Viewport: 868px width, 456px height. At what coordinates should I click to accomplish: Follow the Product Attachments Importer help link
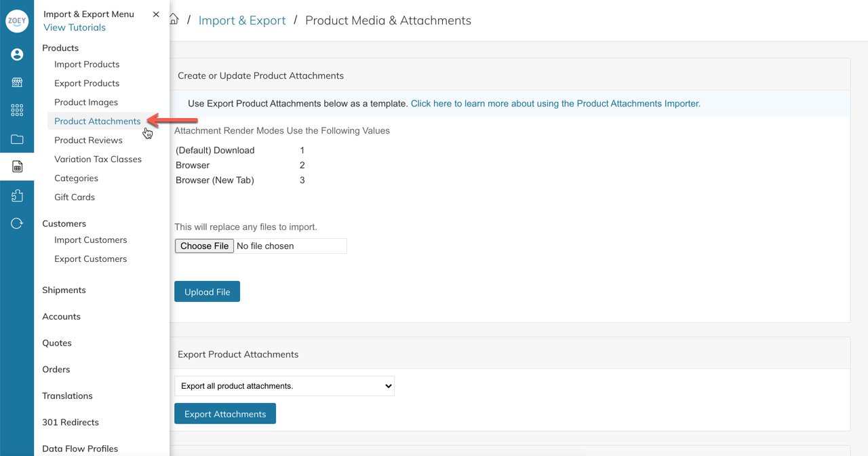click(x=555, y=104)
